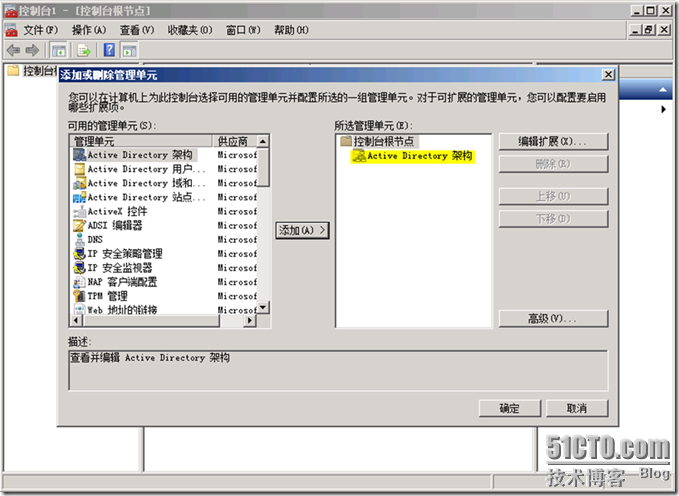The height and width of the screenshot is (496, 679).
Task: Expand action pane right arrow submenu
Action: 663,109
